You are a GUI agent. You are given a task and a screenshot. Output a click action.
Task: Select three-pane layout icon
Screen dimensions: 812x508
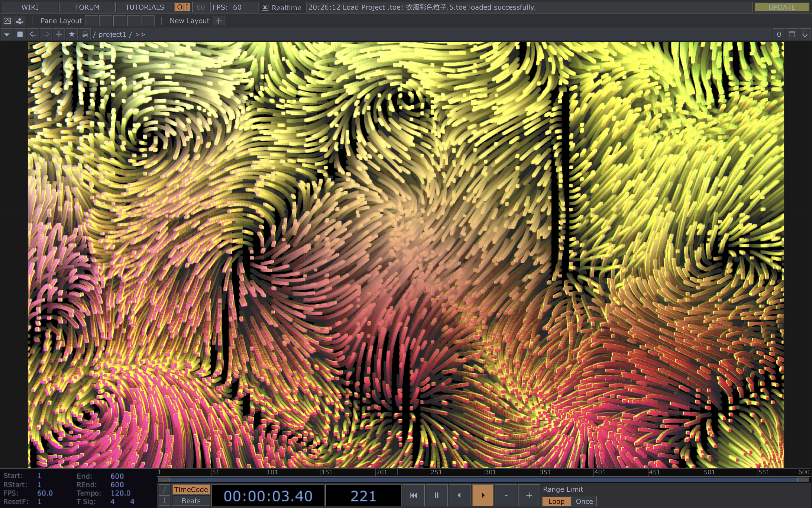(x=134, y=21)
